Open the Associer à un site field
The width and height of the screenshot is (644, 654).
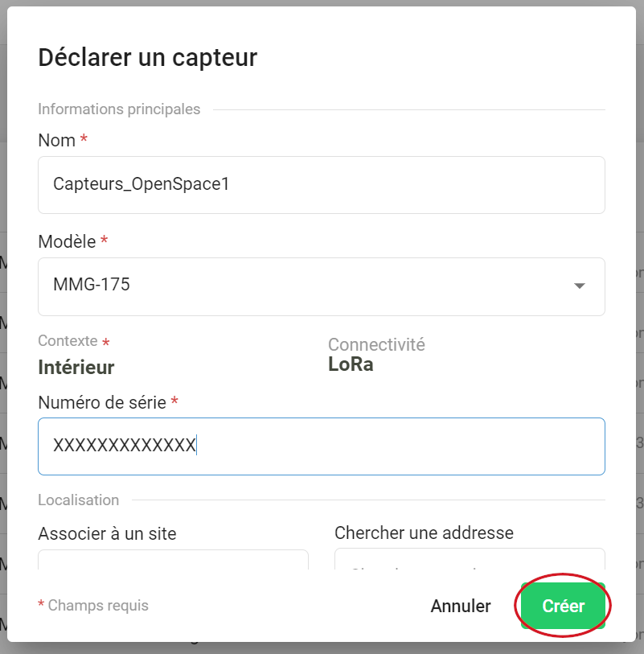[173, 560]
